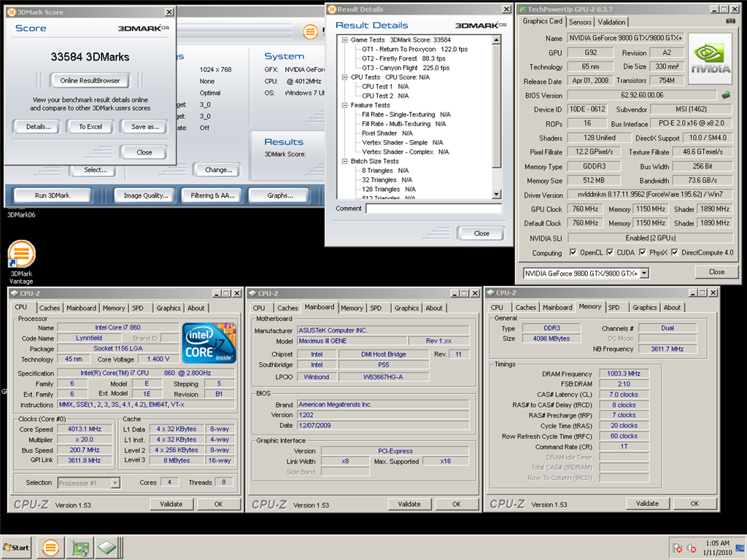
Task: Toggle the DirectCompute 4.0 checkbox
Action: (x=675, y=253)
